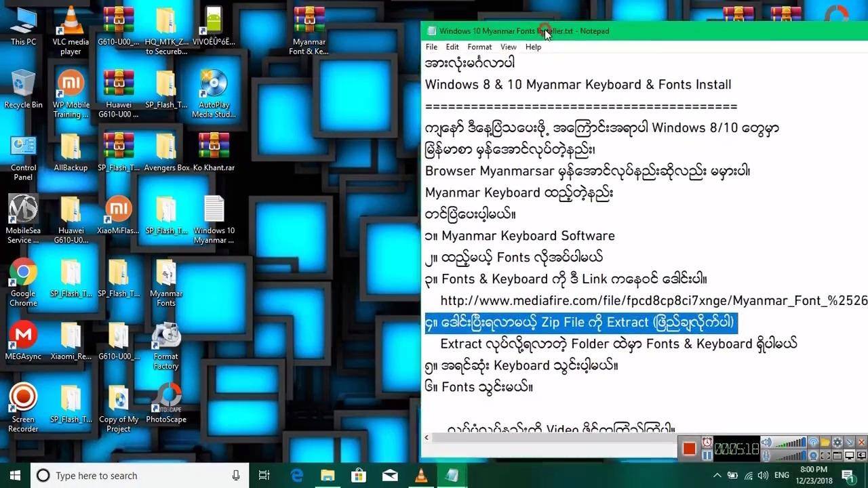The image size is (868, 488).
Task: Open the recorder settings gear
Action: tap(837, 443)
